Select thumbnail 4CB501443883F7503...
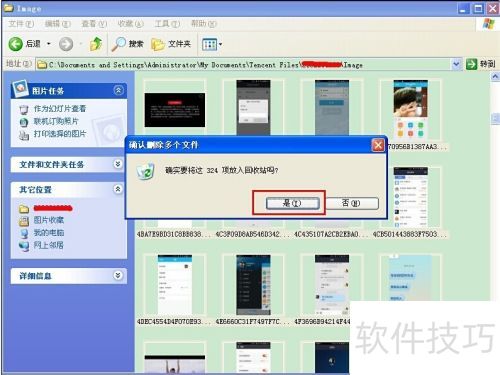Viewport: 500px width, 375px height. click(x=410, y=197)
